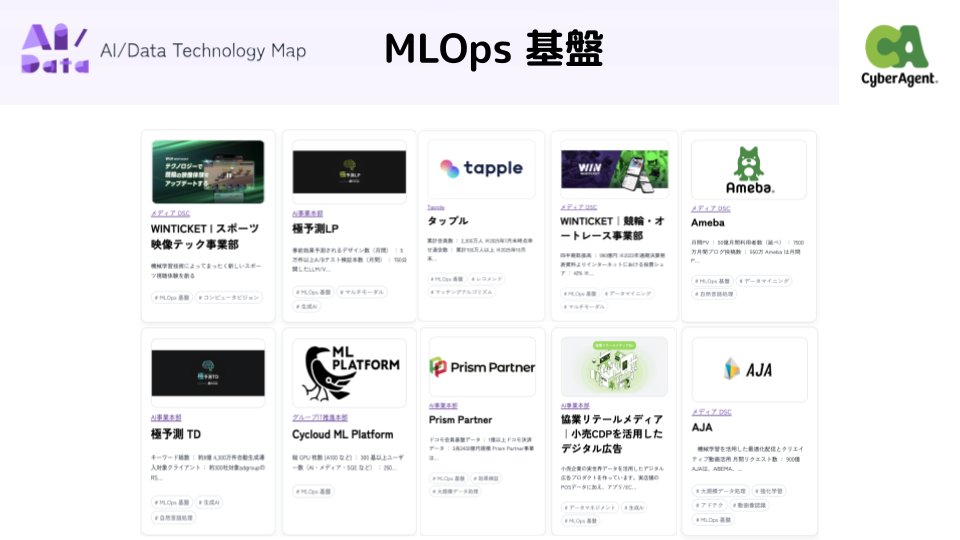The image size is (960, 540).
Task: Open the Ameba card title
Action: pyautogui.click(x=708, y=223)
